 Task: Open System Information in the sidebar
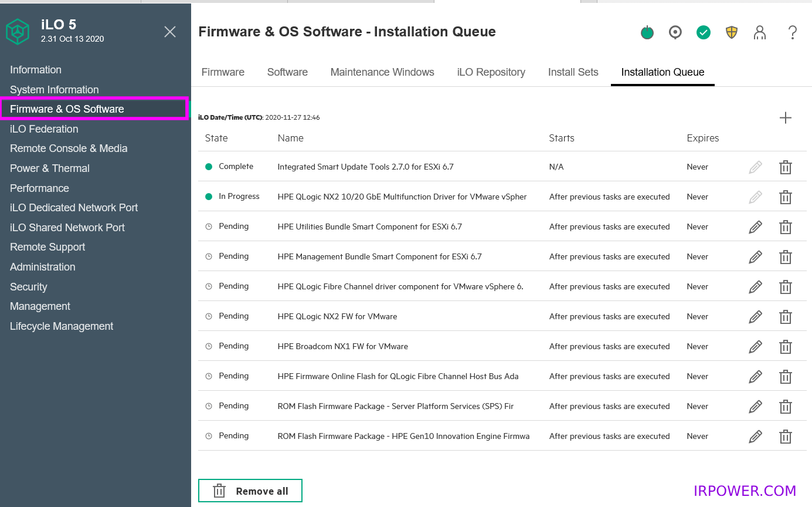55,90
